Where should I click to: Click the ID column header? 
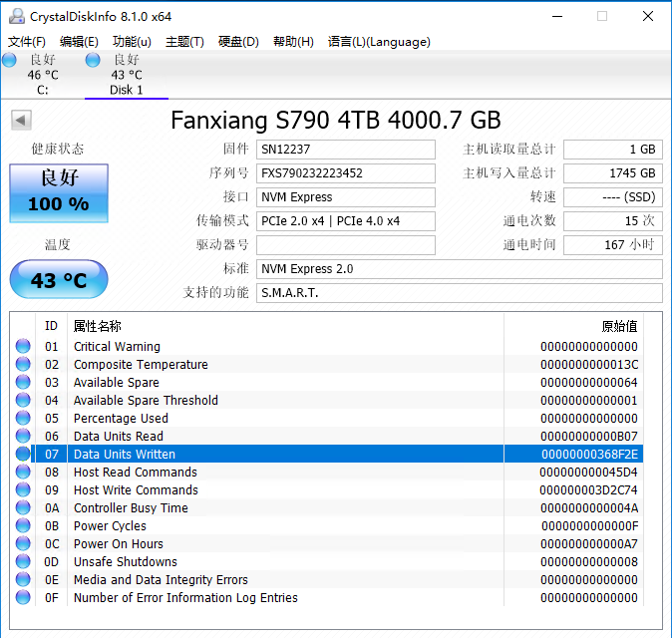coord(51,326)
